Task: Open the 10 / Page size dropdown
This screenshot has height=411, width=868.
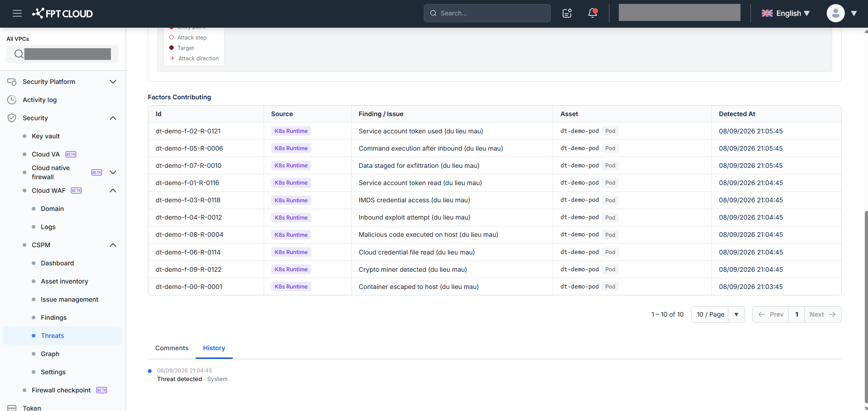Action: [x=718, y=314]
